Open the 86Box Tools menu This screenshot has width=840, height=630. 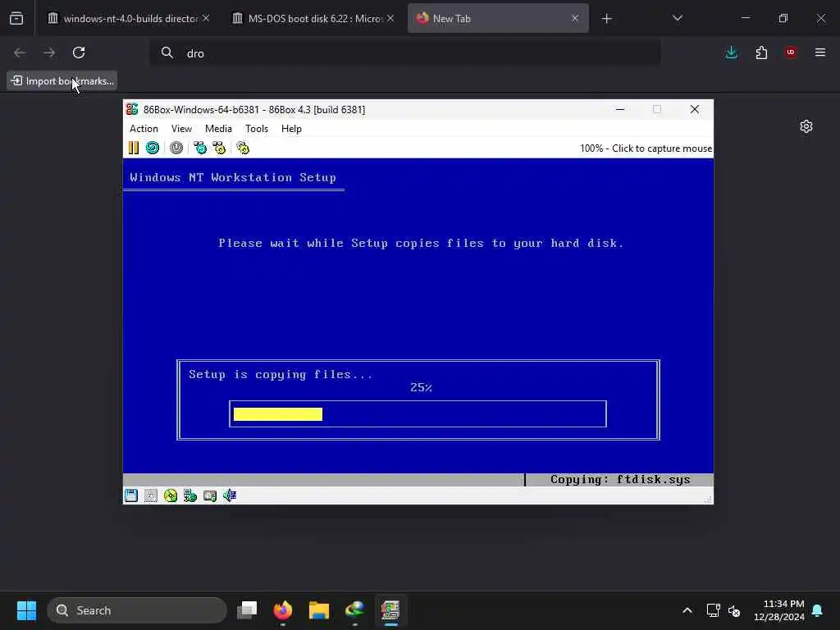[x=257, y=129]
